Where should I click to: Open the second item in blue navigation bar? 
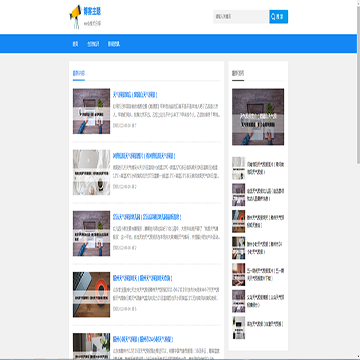[x=93, y=44]
